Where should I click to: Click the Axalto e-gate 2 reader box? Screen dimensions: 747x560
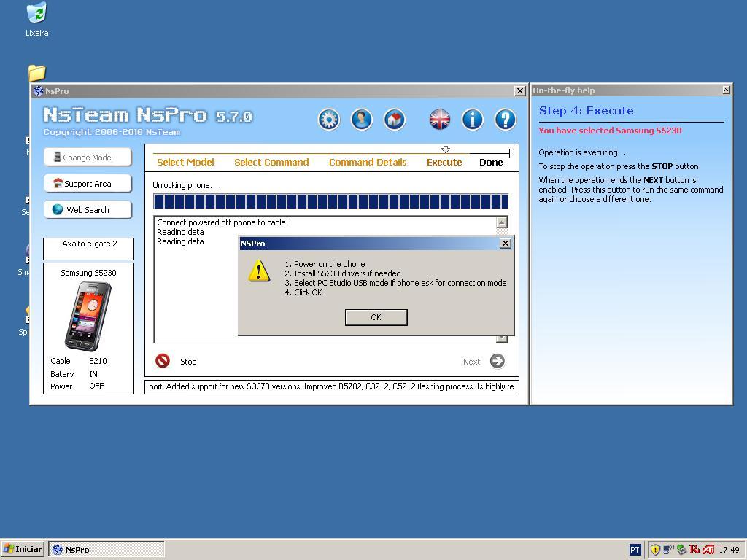(88, 249)
